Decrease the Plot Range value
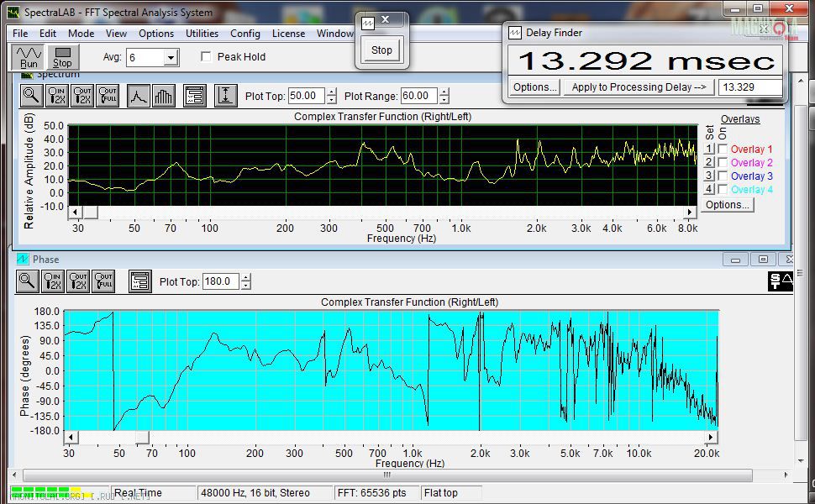Viewport: 815px width, 504px height. (444, 100)
